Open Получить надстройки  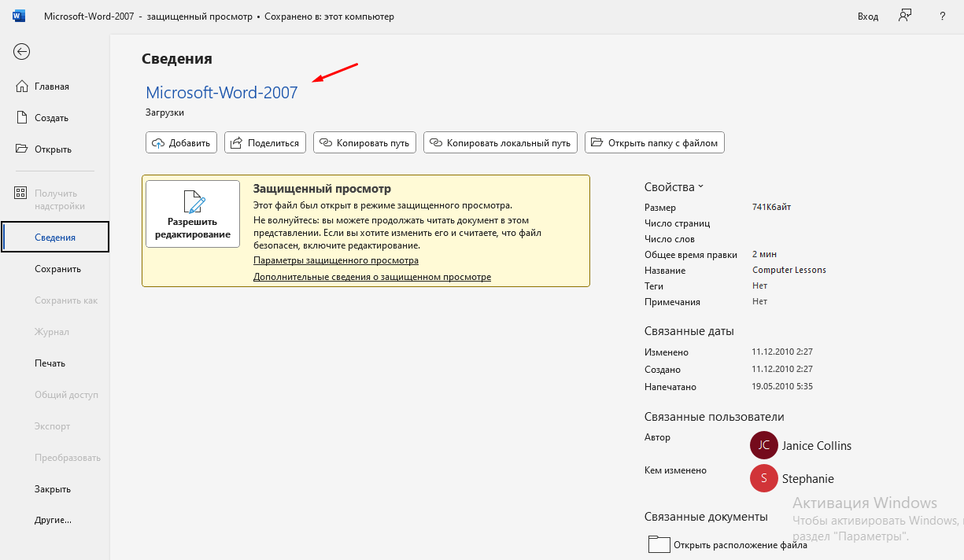55,200
